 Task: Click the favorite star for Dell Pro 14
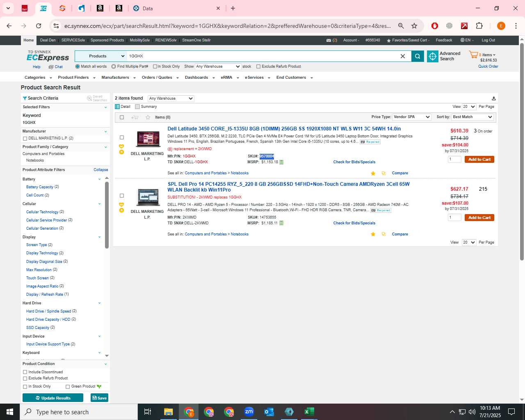[373, 234]
